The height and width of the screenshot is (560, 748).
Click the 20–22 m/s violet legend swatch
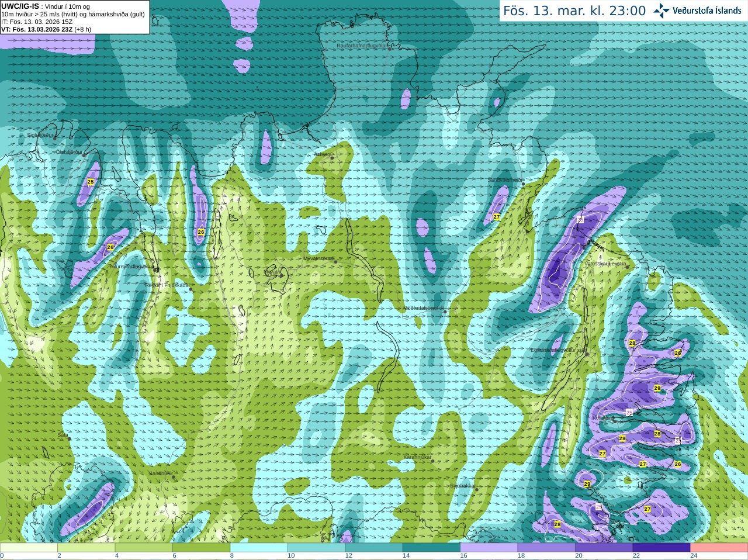[604, 548]
